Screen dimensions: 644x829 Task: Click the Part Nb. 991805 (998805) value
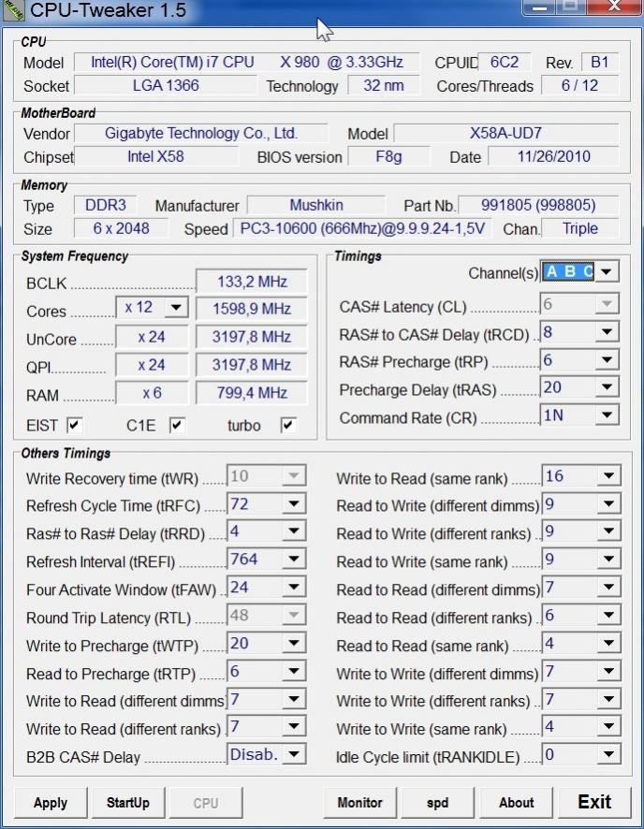pos(538,205)
